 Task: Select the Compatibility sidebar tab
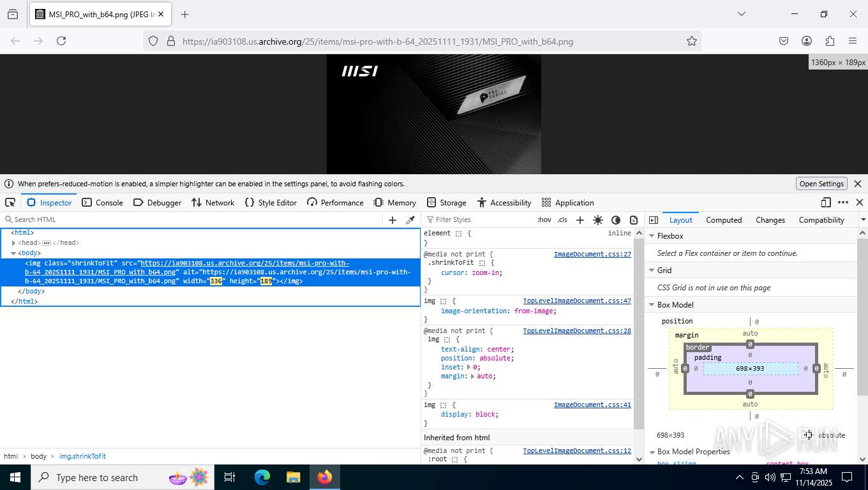pyautogui.click(x=821, y=219)
